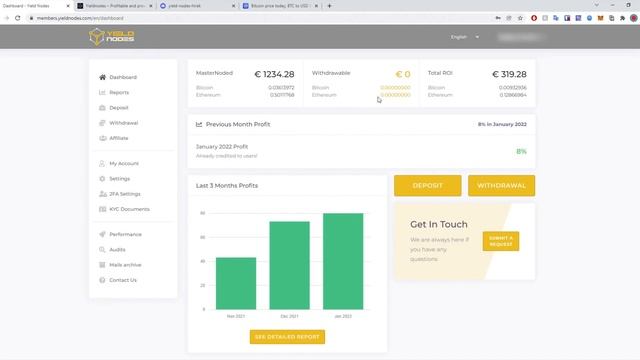This screenshot has height=360, width=640.
Task: Open the tab search chevron
Action: click(x=597, y=5)
